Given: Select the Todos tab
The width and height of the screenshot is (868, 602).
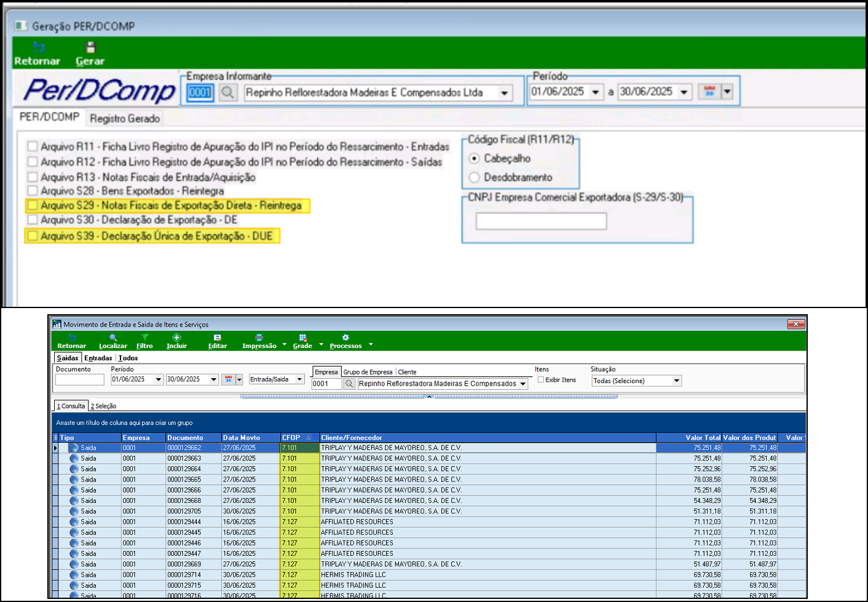Looking at the screenshot, I should point(128,358).
